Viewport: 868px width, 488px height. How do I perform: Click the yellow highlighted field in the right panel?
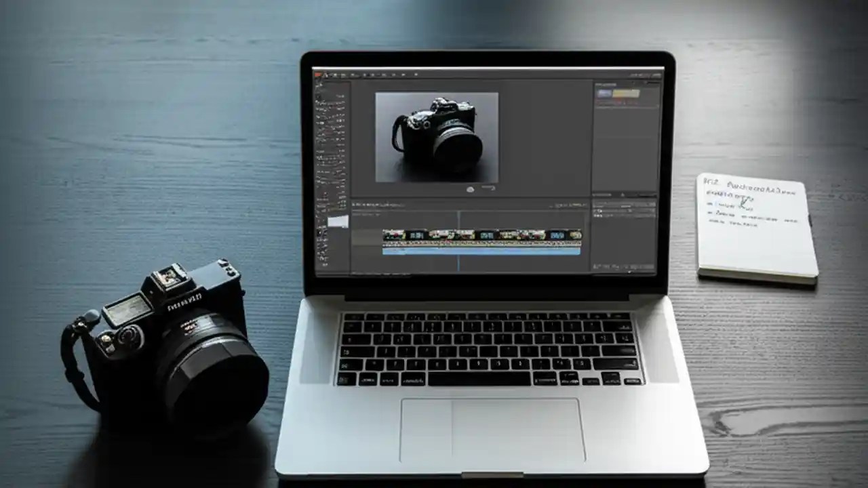(625, 93)
